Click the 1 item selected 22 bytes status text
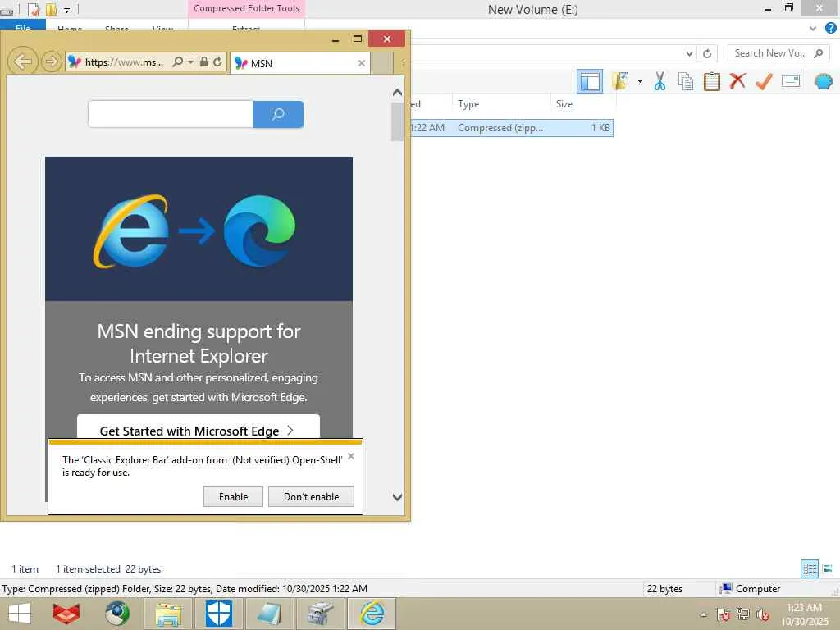840x630 pixels. click(x=108, y=569)
